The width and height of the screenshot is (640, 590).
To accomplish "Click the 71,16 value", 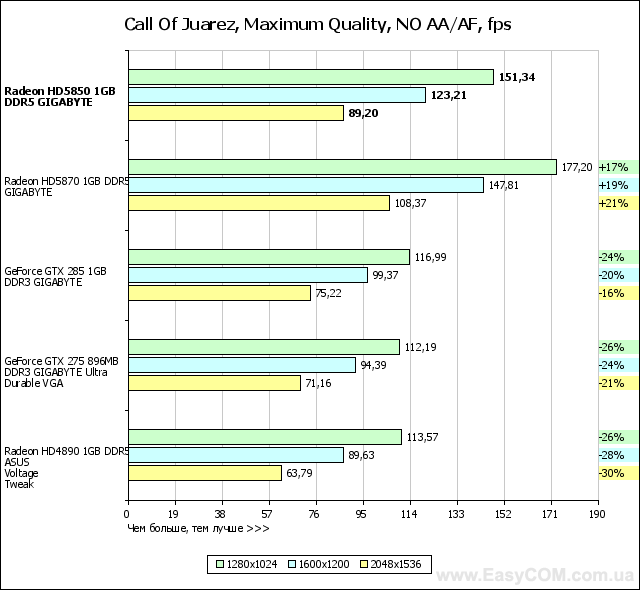I will coord(318,383).
